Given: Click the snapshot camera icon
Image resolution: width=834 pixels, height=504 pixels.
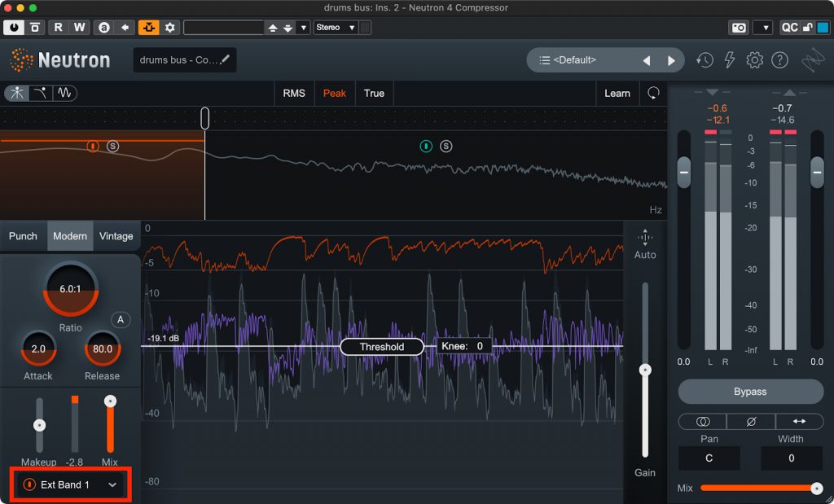Looking at the screenshot, I should coord(739,28).
